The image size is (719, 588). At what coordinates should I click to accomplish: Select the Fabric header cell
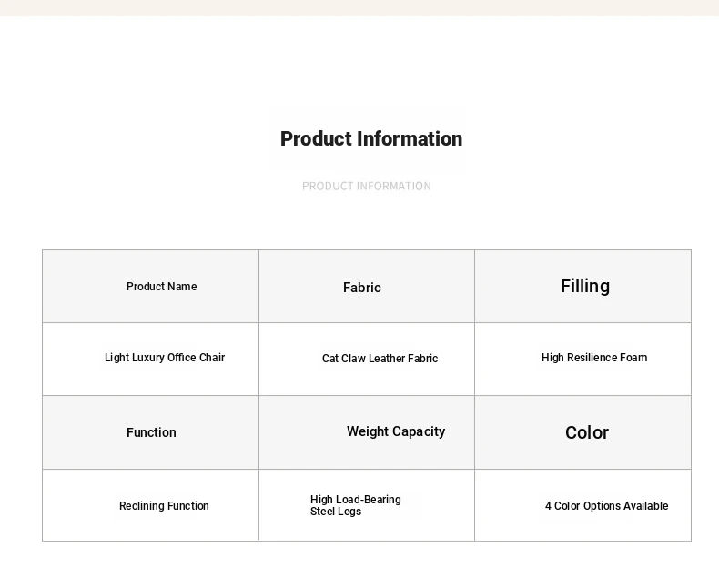[367, 286]
